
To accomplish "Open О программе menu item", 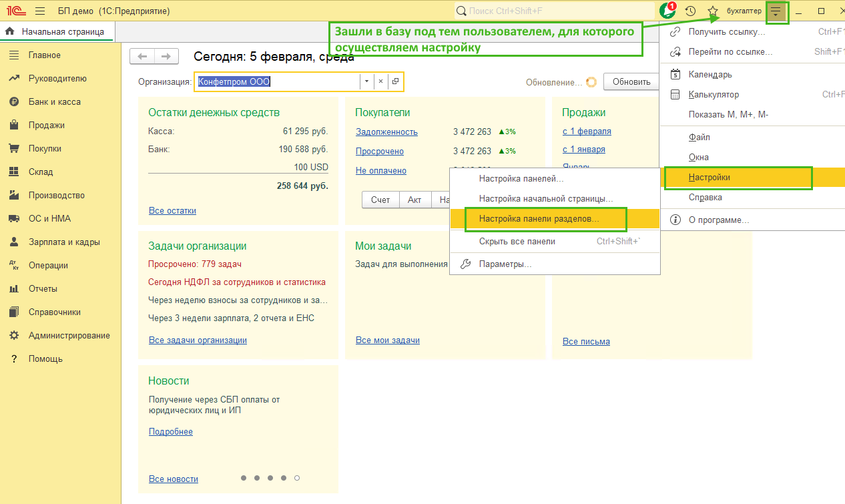I will (752, 220).
